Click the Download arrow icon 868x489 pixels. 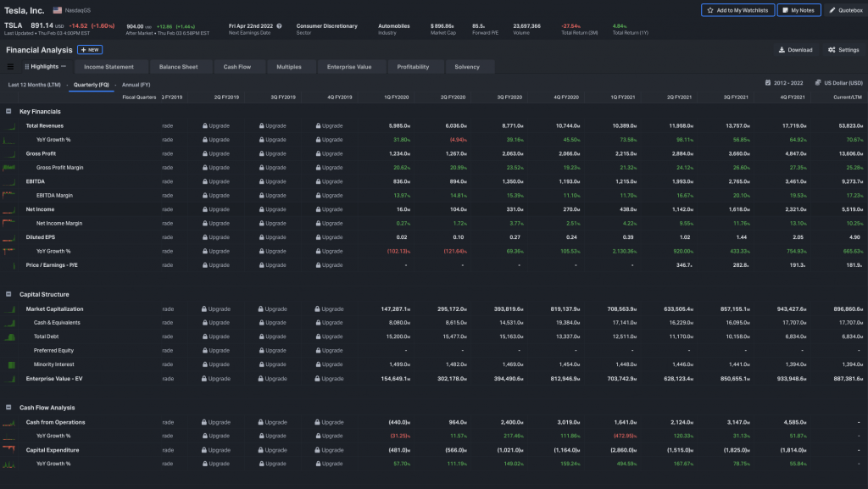point(782,50)
